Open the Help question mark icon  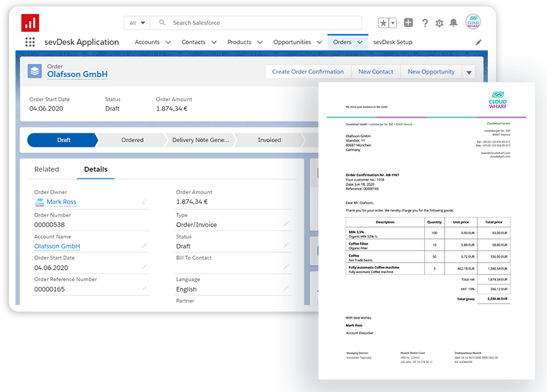pos(425,23)
